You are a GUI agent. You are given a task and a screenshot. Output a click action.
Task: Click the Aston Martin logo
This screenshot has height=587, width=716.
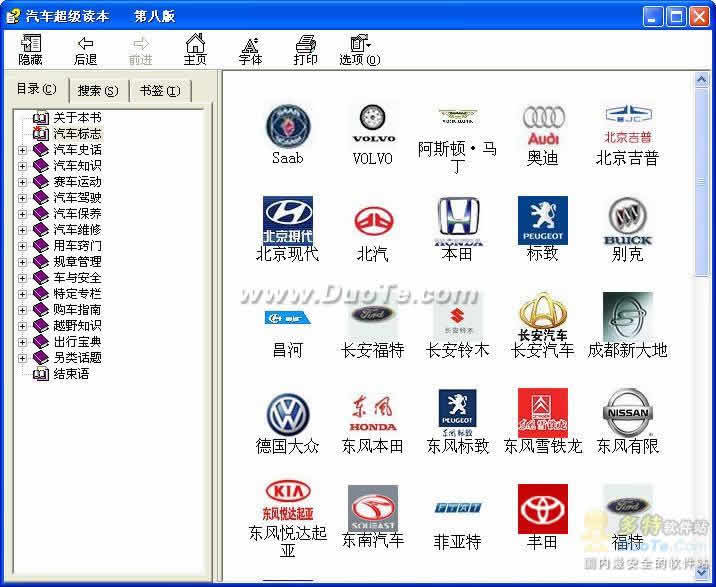pyautogui.click(x=458, y=117)
